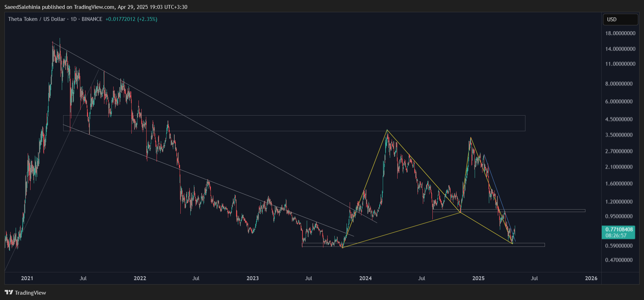Click the 2021 label on time axis
Viewport: 644px width, 300px height.
click(x=27, y=278)
